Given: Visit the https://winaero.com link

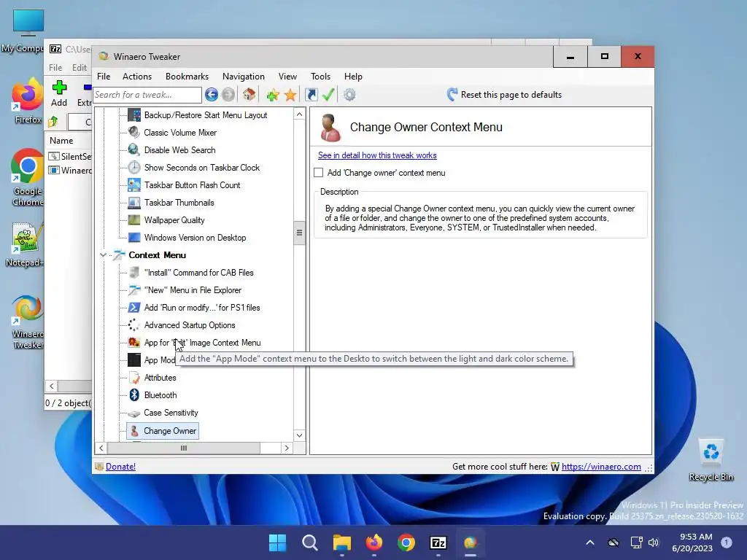Looking at the screenshot, I should 601,467.
